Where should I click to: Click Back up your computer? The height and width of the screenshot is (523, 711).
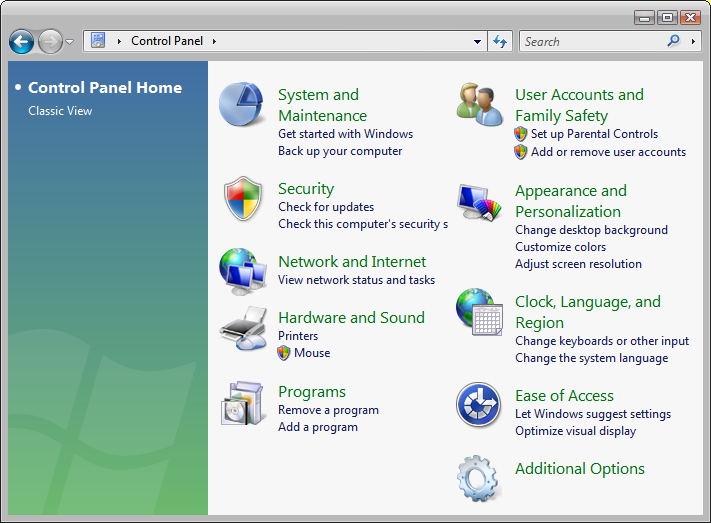pyautogui.click(x=340, y=151)
